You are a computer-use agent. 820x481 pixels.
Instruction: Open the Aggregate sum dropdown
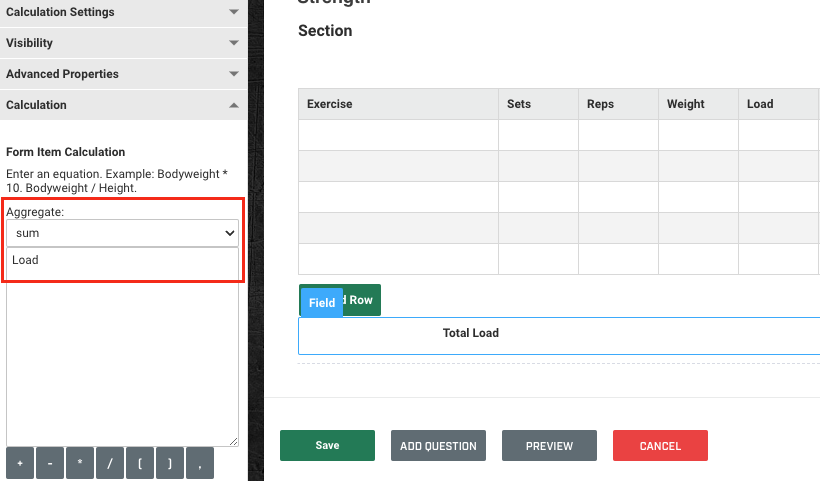[122, 233]
